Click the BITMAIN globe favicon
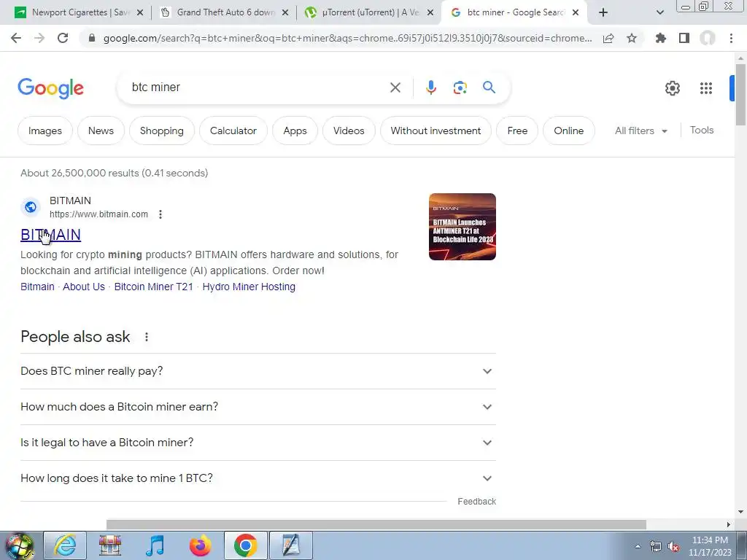Screen dimensions: 747x560 click(31, 207)
